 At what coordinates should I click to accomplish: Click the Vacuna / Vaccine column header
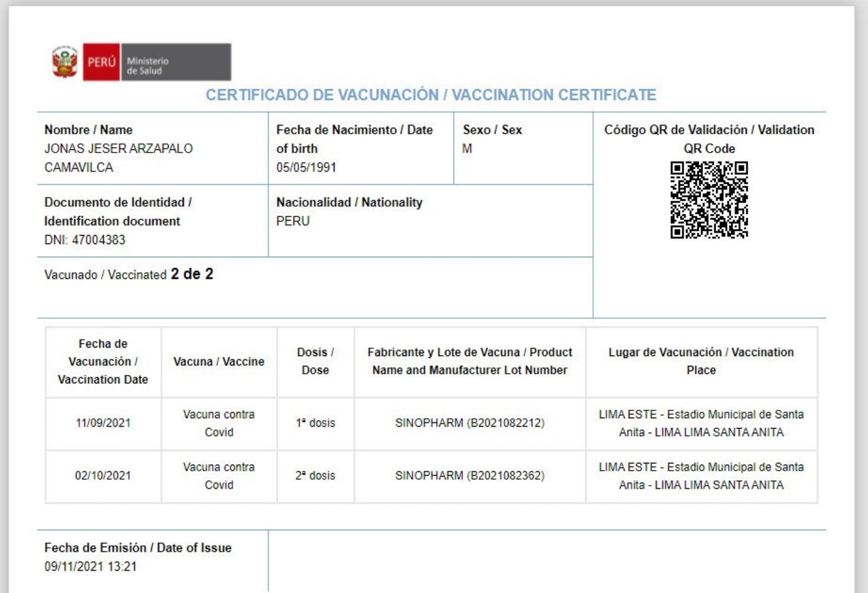(219, 362)
